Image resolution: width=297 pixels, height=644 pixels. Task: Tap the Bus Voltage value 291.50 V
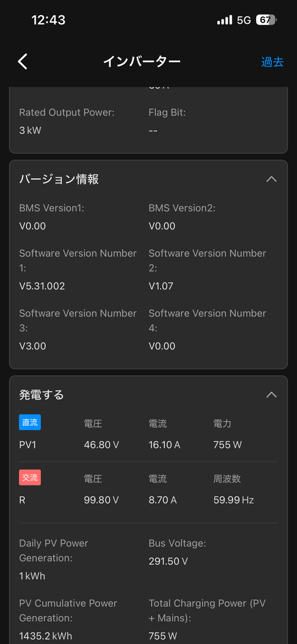click(x=168, y=561)
